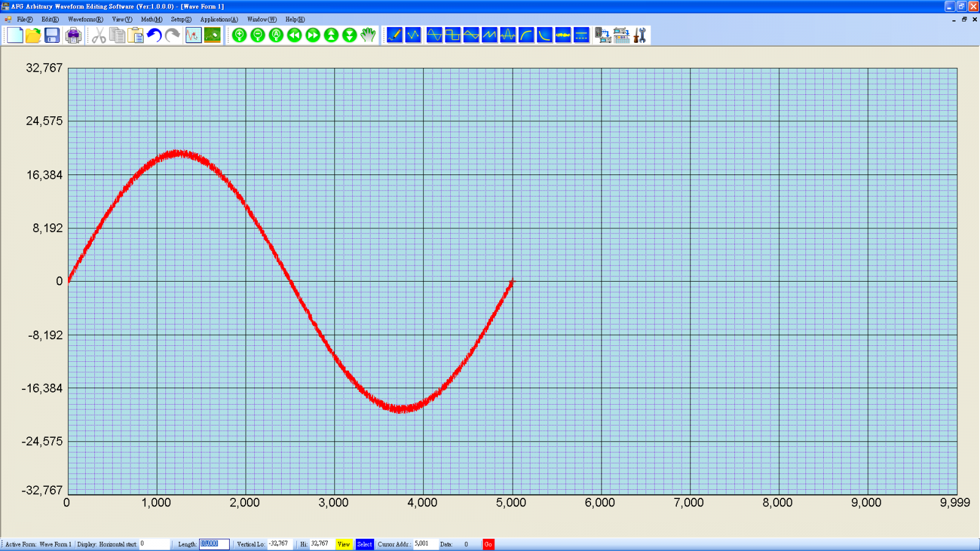980x551 pixels.
Task: Insert the noise waveform from the toolbar
Action: 563,36
